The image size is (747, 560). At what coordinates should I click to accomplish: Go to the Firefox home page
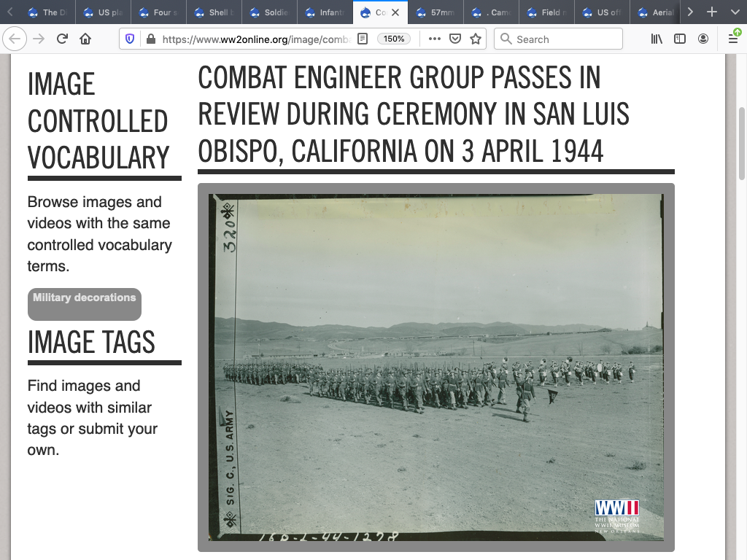click(x=85, y=39)
